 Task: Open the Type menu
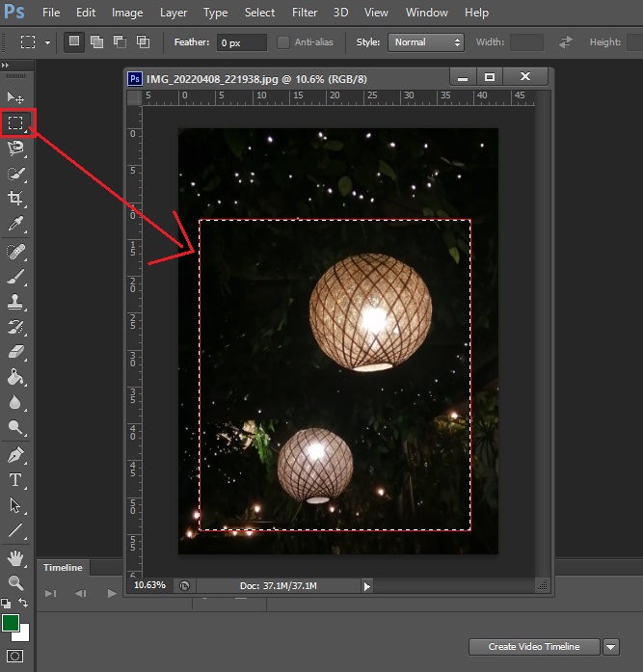[216, 13]
